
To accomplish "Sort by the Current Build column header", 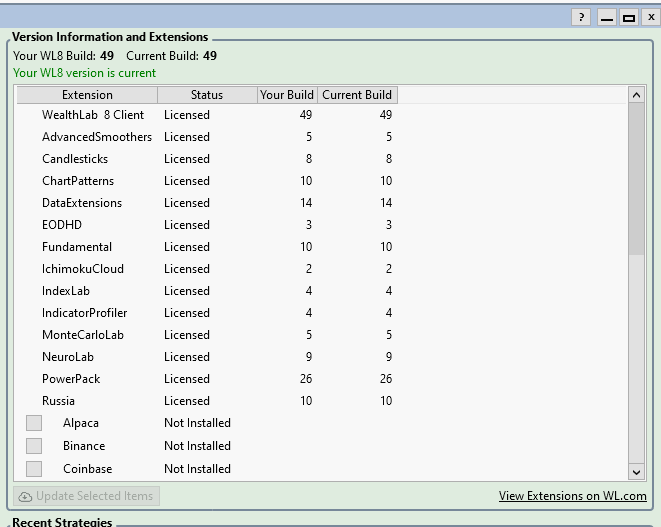I will point(357,95).
